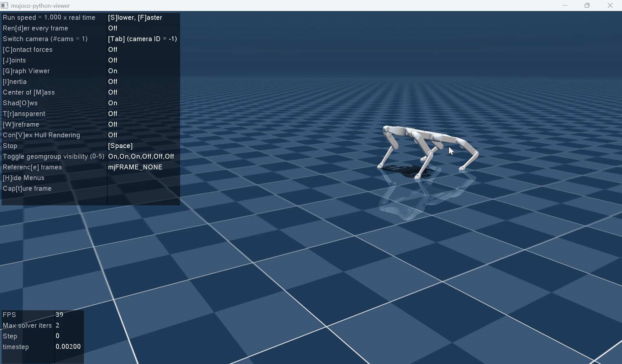Viewport: 622px width, 364px height.
Task: Click the Max solver iters value 2
Action: 57,325
